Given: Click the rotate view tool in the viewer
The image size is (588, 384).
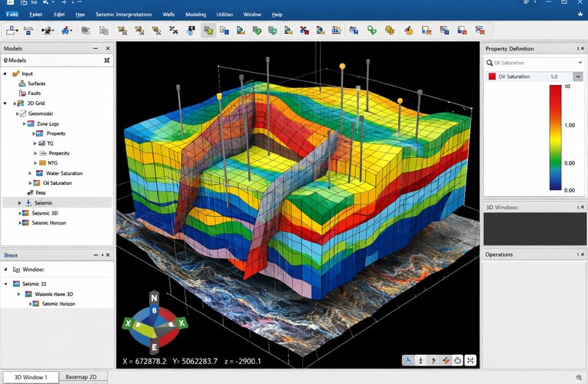Looking at the screenshot, I should click(x=458, y=360).
